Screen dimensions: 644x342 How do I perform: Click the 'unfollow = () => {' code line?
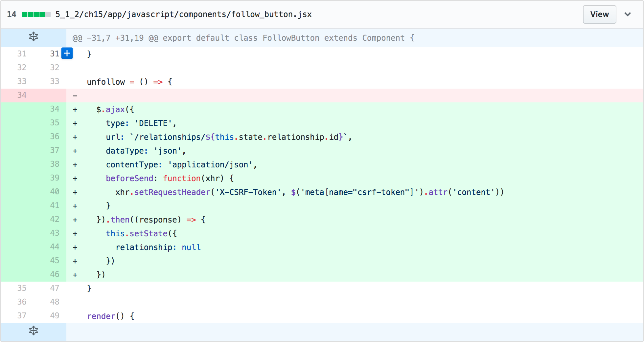click(x=129, y=82)
